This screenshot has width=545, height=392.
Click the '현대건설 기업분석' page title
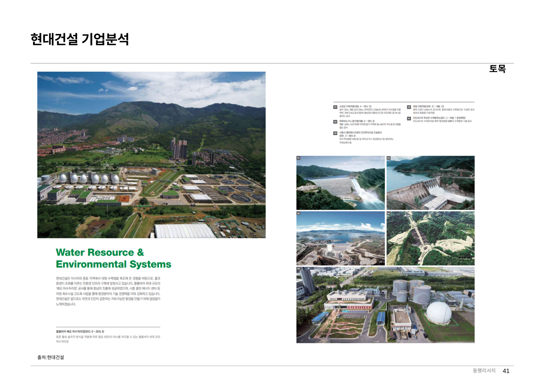80,39
